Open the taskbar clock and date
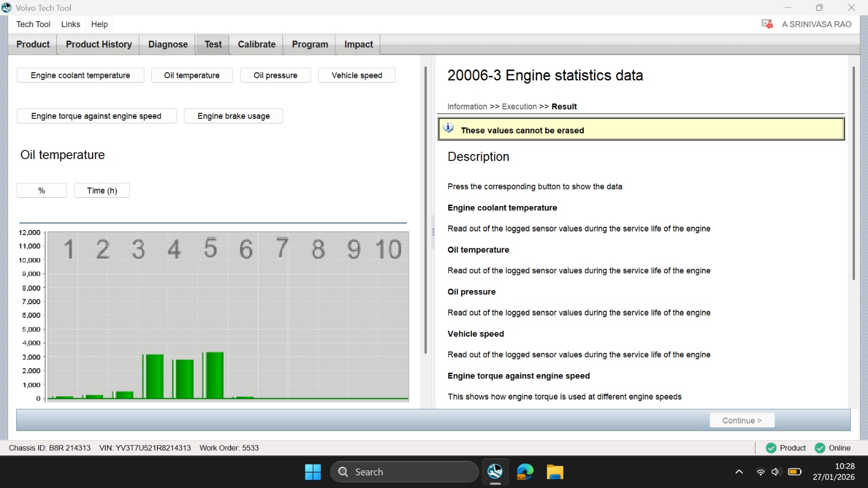Image resolution: width=868 pixels, height=488 pixels. 833,472
